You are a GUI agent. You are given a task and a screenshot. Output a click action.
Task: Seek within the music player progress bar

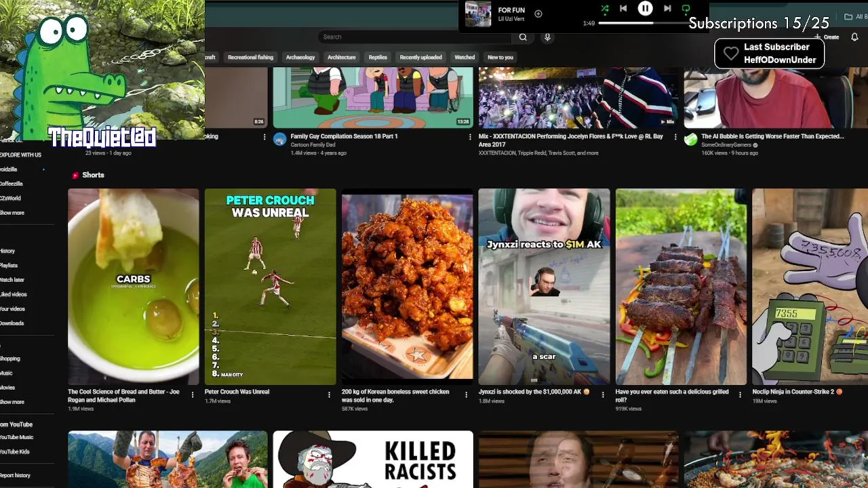(x=643, y=23)
